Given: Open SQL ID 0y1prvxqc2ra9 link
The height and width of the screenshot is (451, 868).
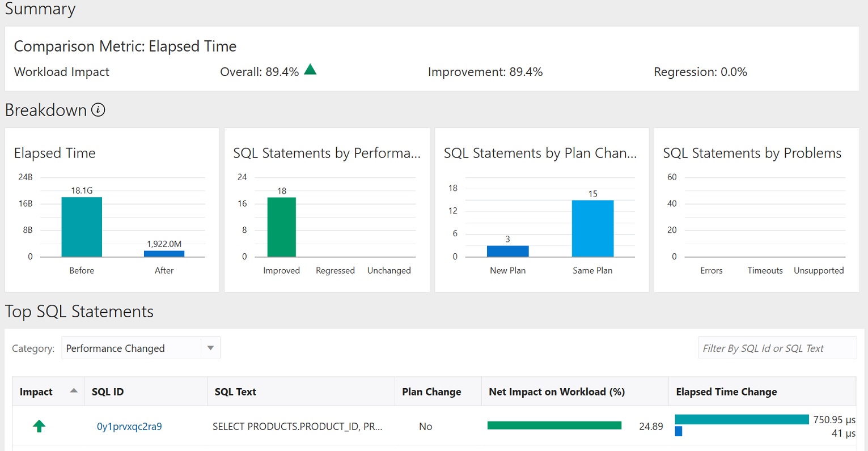Looking at the screenshot, I should click(x=129, y=427).
